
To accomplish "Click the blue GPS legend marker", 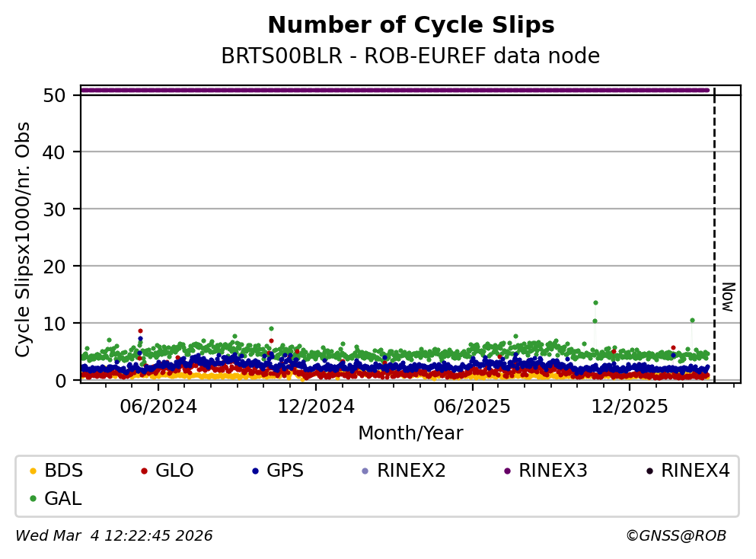I will coord(254,471).
